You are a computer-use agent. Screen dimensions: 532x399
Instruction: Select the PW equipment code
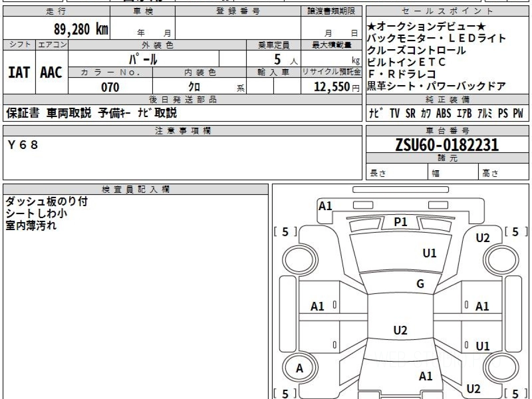pos(518,113)
